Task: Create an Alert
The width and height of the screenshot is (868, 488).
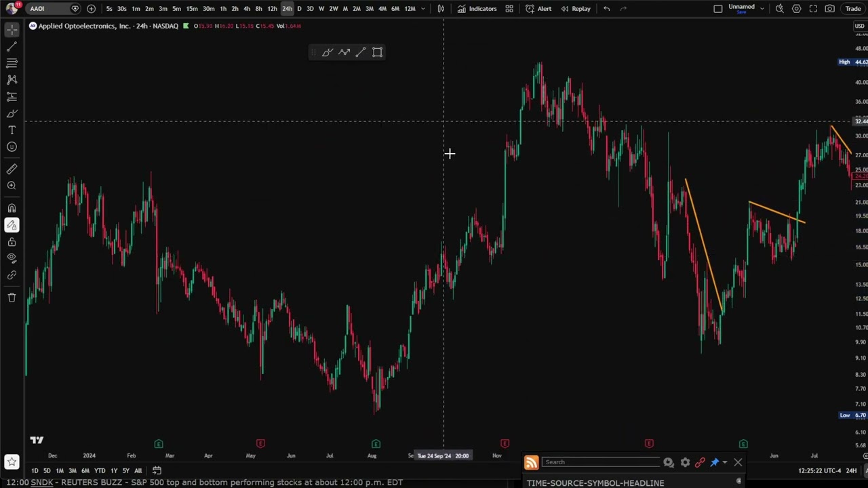Action: (x=538, y=9)
